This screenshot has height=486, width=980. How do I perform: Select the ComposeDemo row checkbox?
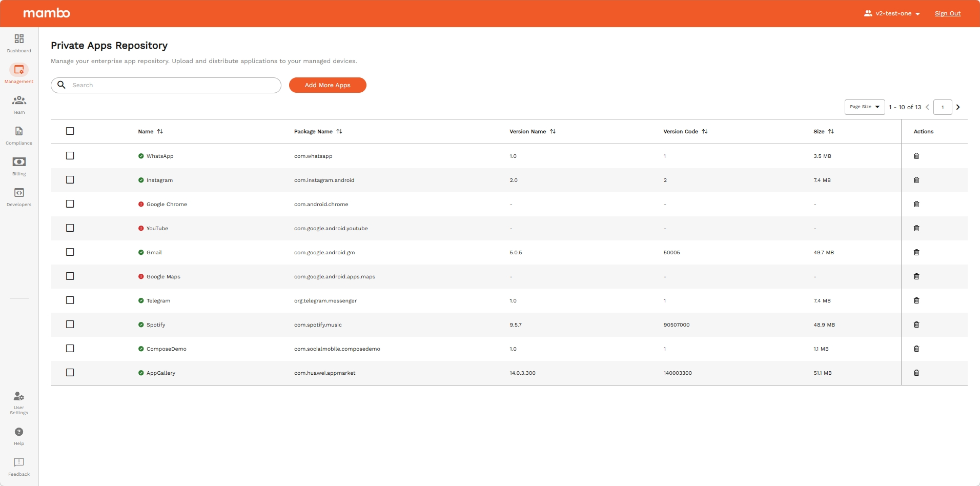point(70,349)
